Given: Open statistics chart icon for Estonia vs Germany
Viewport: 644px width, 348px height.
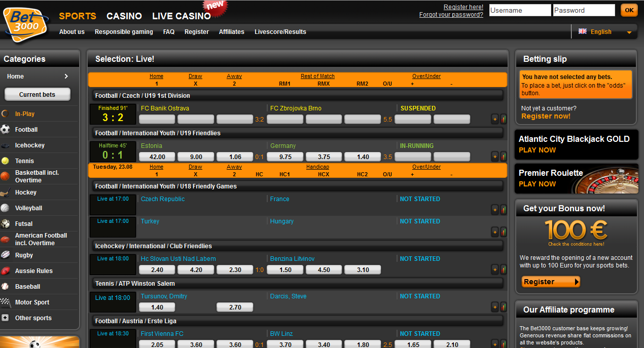Looking at the screenshot, I should (504, 157).
